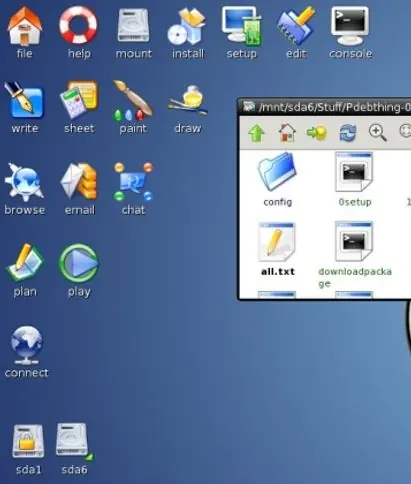Click the green up-directory arrow

(256, 133)
